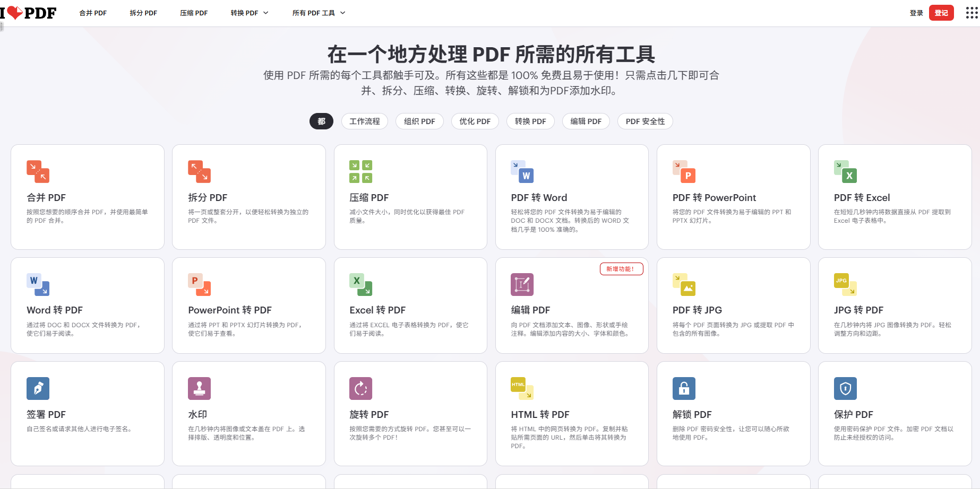Click the main heading '在一个地方处理 PDF 所需的所有工具'
The image size is (980, 489).
pyautogui.click(x=491, y=54)
